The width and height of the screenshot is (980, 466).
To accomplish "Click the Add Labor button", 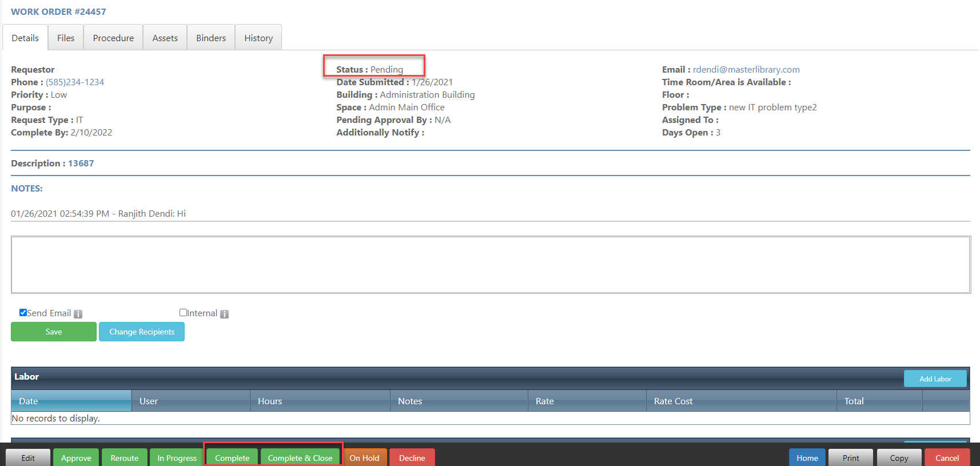I will click(935, 379).
